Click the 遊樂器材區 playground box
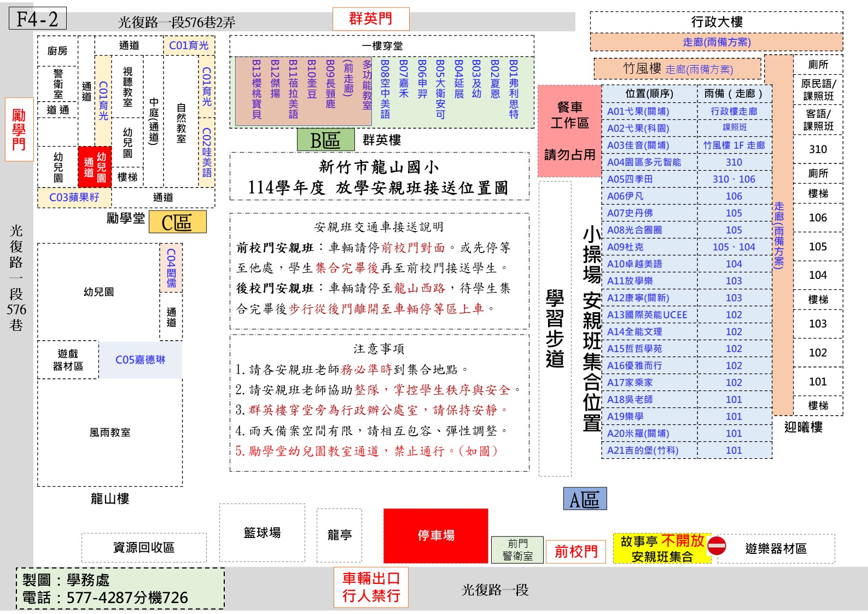The width and height of the screenshot is (868, 614). point(776,549)
